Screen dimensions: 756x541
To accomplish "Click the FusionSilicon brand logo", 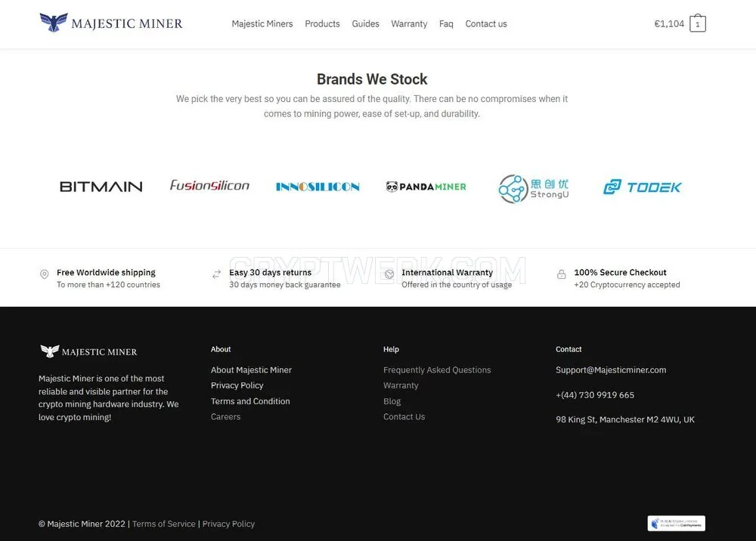I will [209, 185].
